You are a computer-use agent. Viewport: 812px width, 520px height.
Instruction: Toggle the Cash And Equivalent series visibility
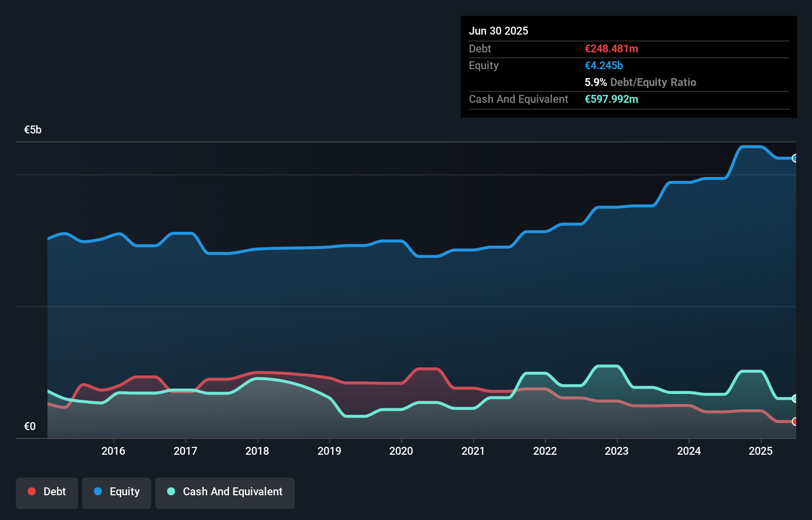click(x=225, y=492)
